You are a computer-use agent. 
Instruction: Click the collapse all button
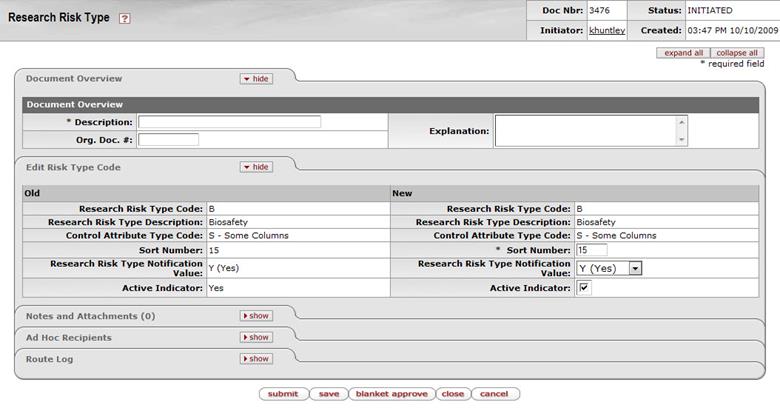coord(737,53)
